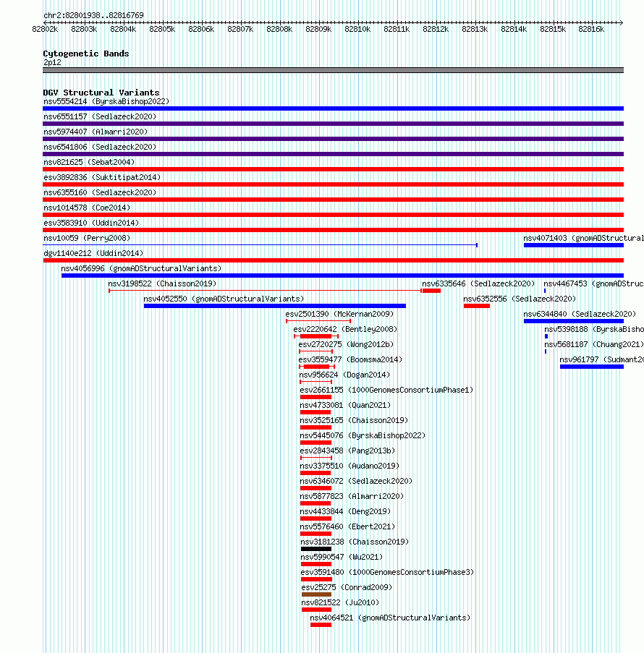
Task: Open esv2501390 (McKernan2009) variant
Action: coord(339,314)
